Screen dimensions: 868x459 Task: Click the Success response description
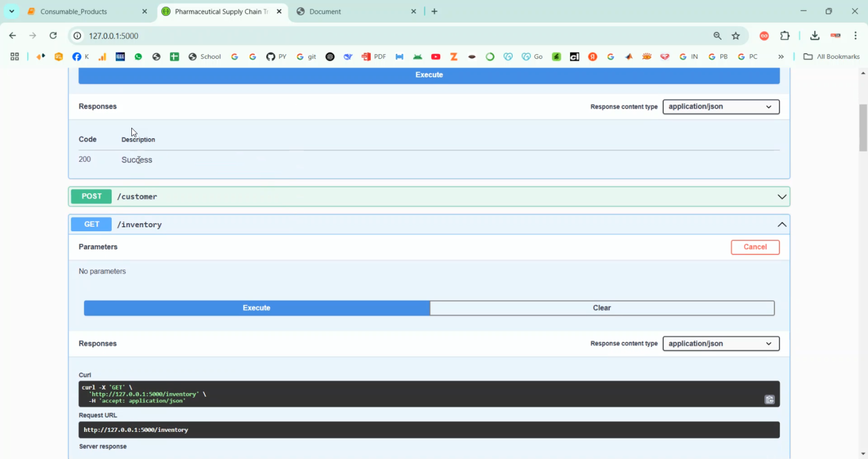137,160
